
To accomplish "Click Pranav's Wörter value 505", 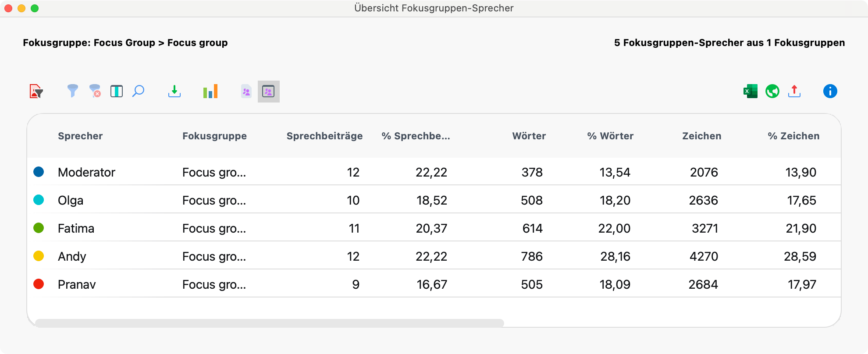I will (532, 284).
